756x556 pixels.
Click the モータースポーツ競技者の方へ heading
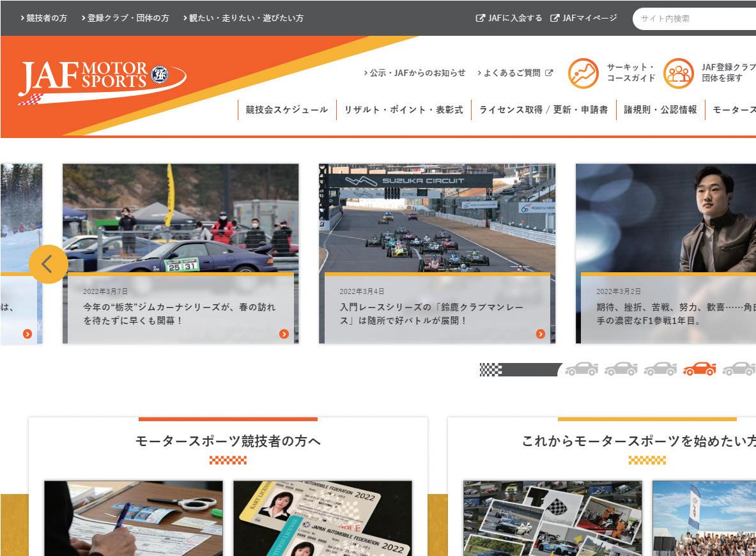click(228, 441)
